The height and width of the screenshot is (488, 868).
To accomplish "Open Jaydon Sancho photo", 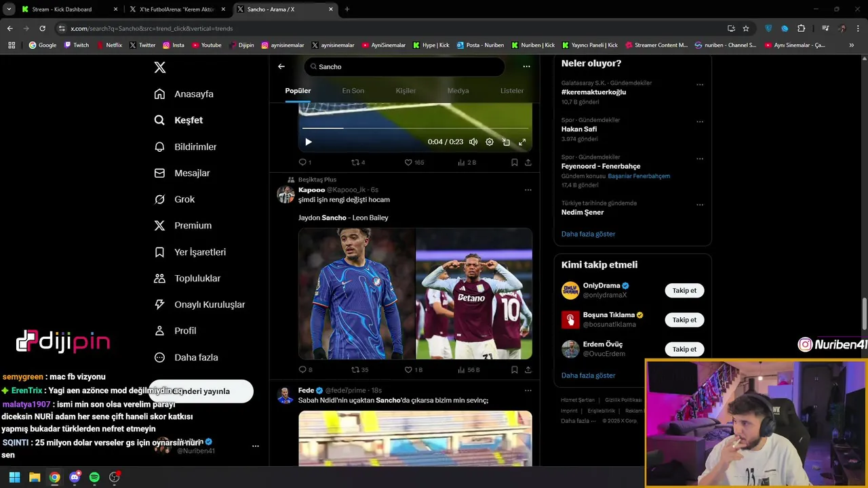I will [x=357, y=293].
